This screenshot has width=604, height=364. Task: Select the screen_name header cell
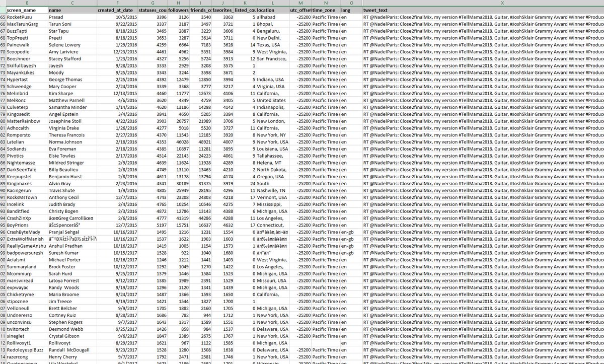pyautogui.click(x=27, y=10)
